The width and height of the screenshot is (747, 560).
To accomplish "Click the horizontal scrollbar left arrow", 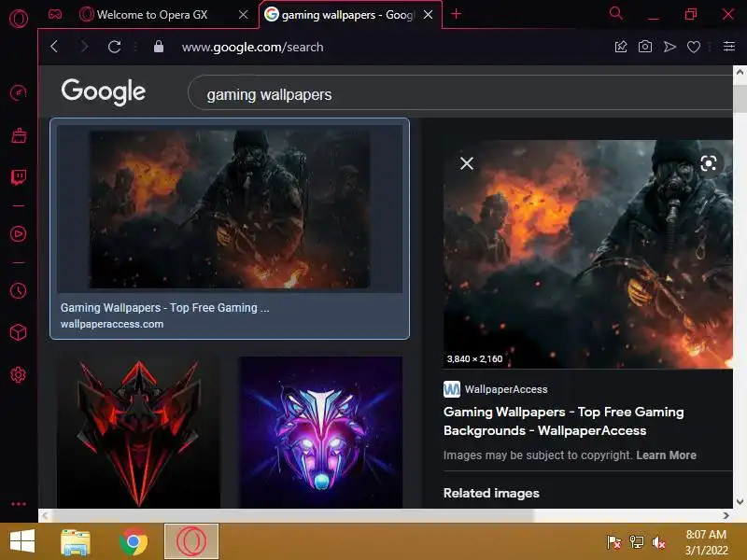I will (x=45, y=515).
